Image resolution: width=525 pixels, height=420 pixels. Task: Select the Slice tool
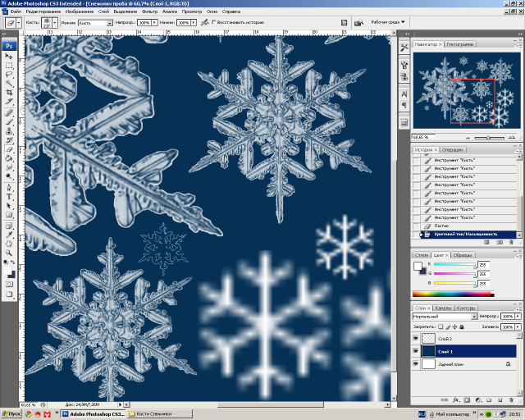click(x=9, y=101)
